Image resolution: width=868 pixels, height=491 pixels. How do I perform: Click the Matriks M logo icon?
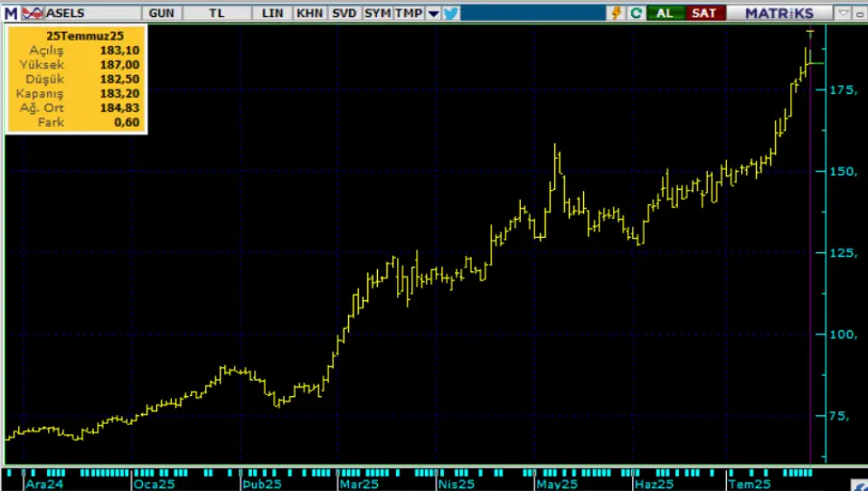[x=11, y=14]
